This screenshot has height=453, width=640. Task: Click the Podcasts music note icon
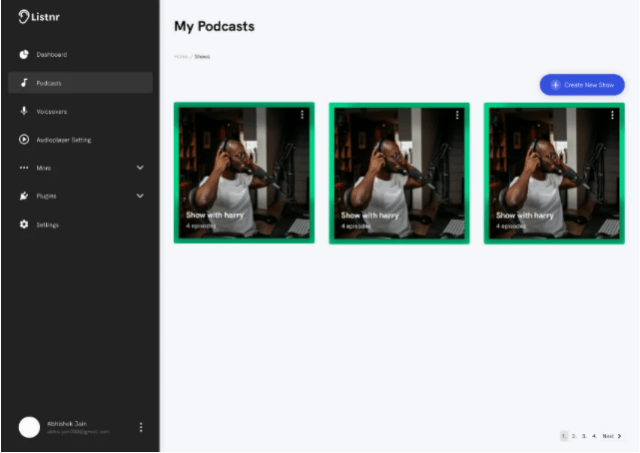[24, 83]
